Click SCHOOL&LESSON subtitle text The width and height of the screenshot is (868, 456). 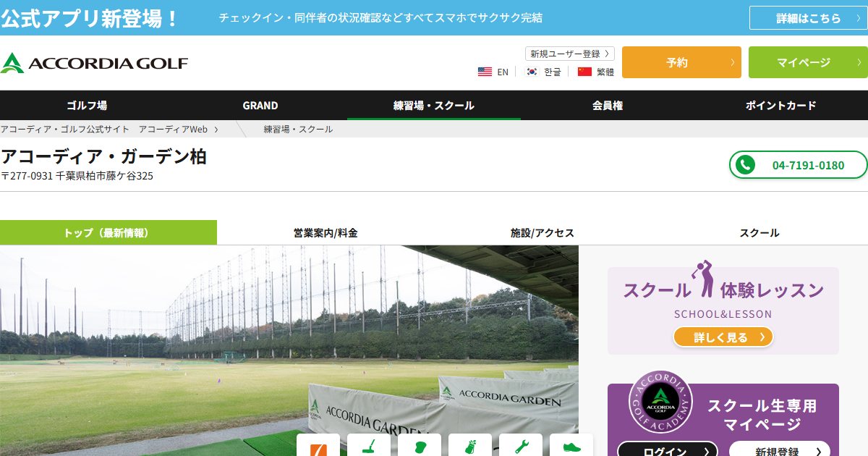(x=723, y=314)
